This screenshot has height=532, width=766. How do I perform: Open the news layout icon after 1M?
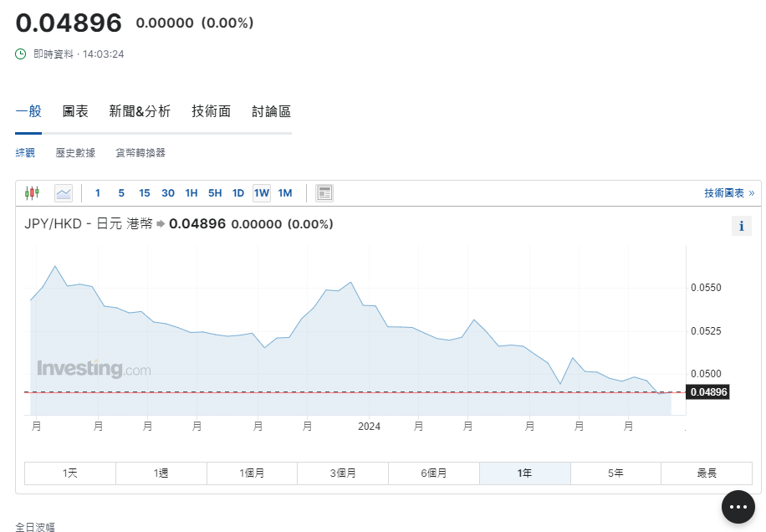[x=324, y=192]
